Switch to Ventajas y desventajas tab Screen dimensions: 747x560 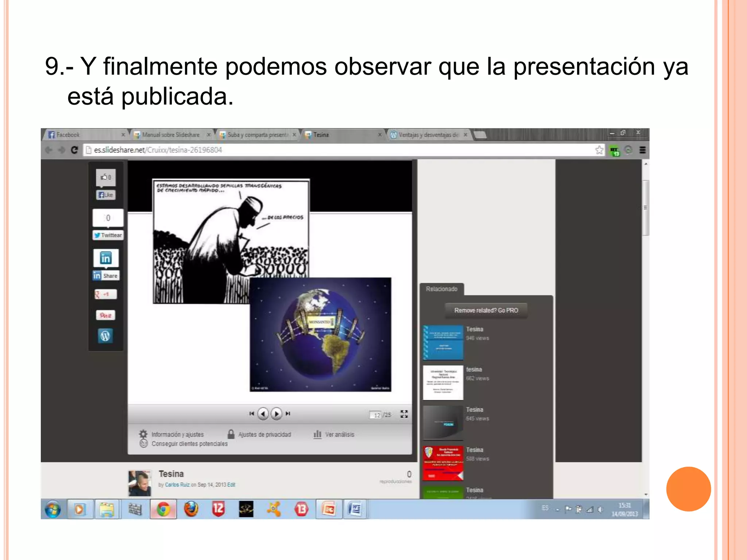click(x=429, y=135)
